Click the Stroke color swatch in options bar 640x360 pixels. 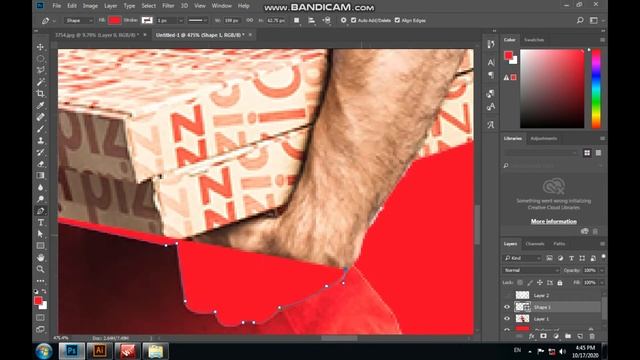147,20
